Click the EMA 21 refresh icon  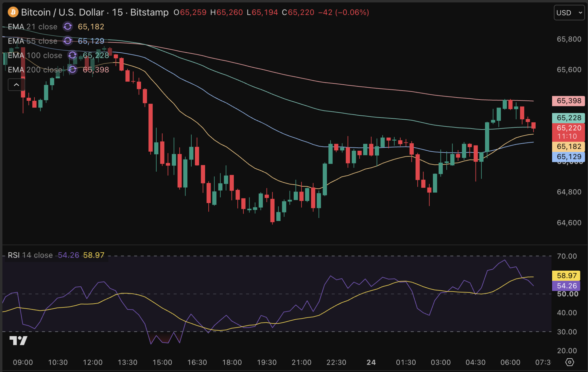coord(68,27)
